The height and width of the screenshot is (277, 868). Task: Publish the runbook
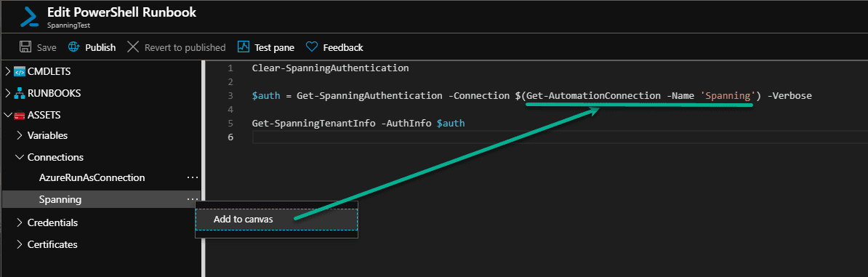tap(100, 48)
